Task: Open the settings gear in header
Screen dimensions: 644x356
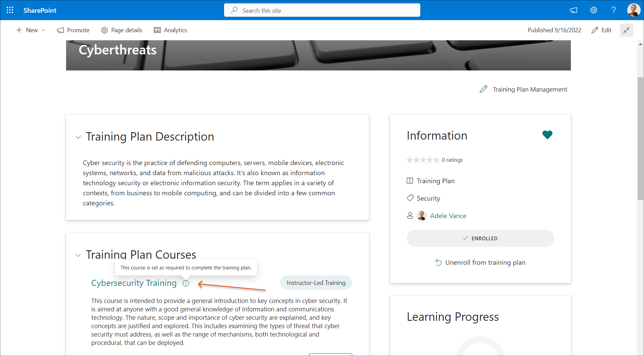Action: tap(594, 10)
